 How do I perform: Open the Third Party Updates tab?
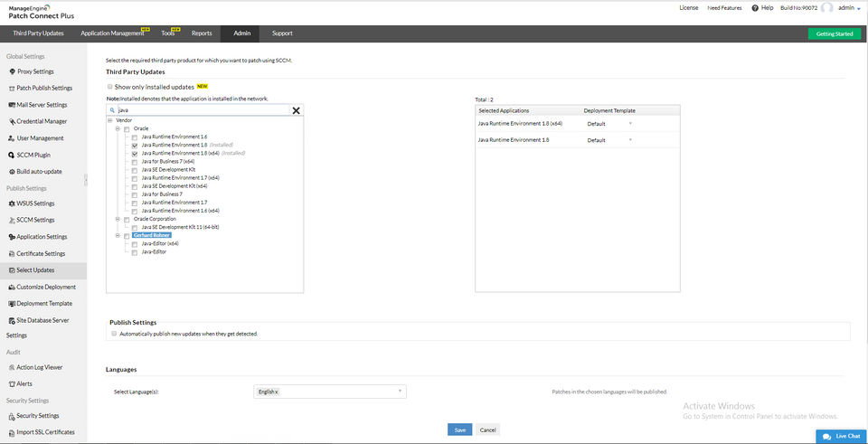pos(38,33)
